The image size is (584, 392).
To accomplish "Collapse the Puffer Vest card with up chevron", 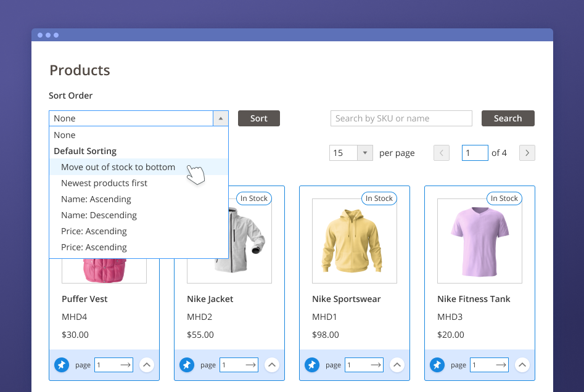I will pos(147,365).
